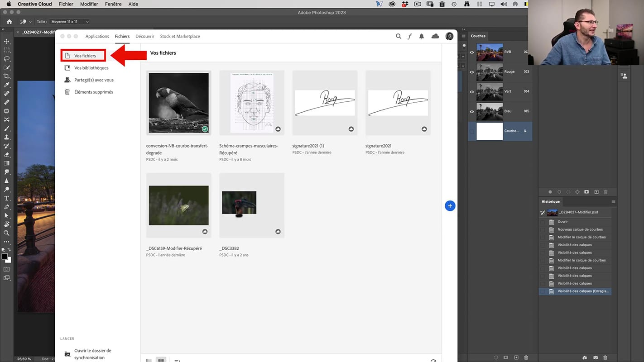Open Éléments supprimés section

94,92
